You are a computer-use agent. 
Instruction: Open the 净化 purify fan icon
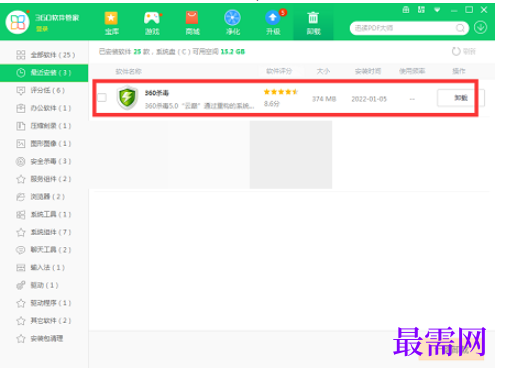click(x=232, y=18)
